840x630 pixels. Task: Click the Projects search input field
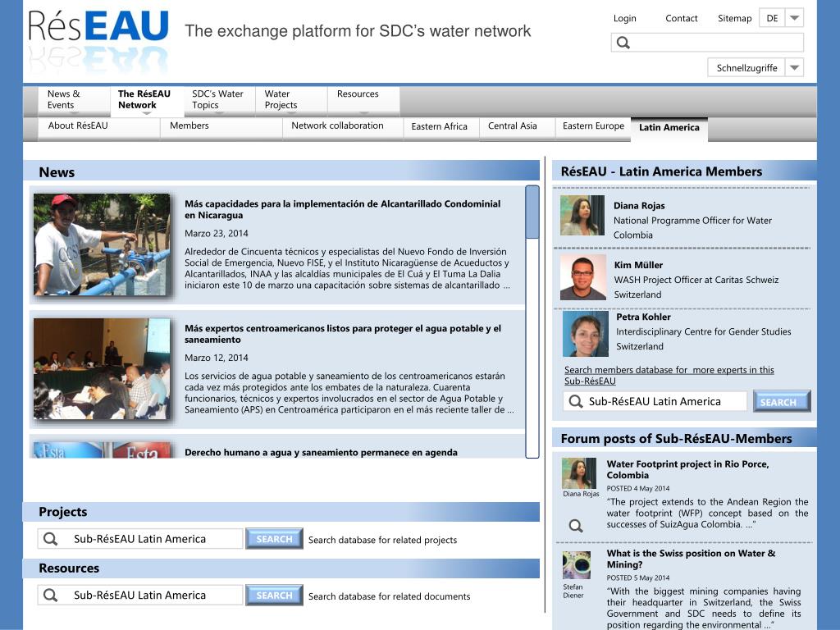[139, 539]
